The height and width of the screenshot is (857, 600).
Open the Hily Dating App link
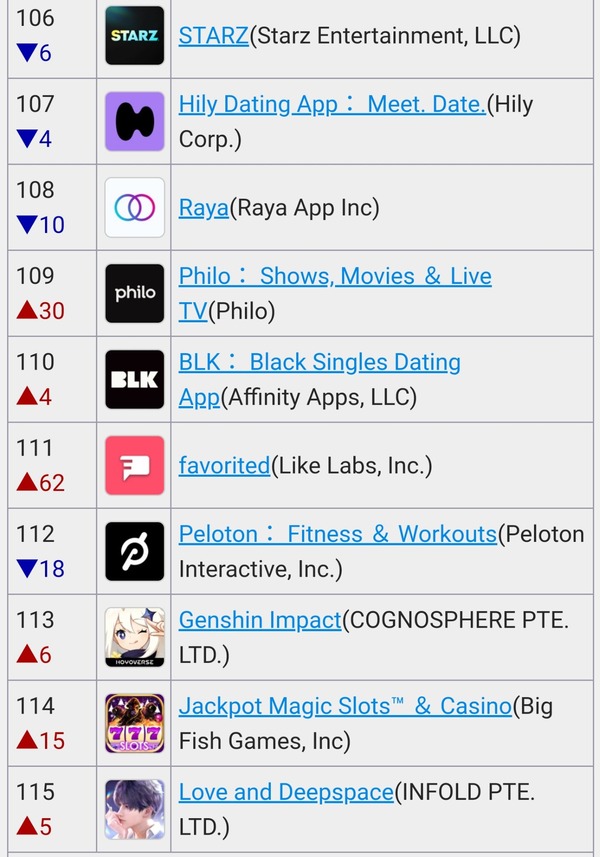pos(332,104)
